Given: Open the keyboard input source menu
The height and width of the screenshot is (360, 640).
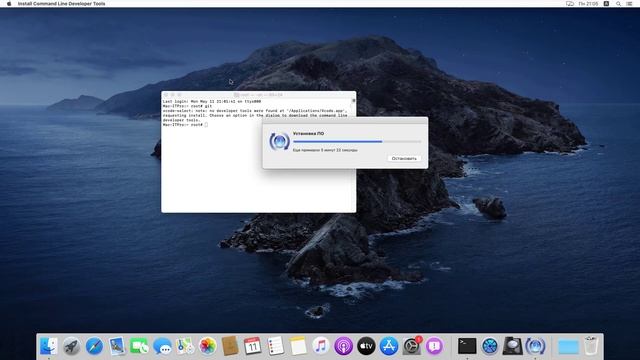Looking at the screenshot, I should coord(607,3).
